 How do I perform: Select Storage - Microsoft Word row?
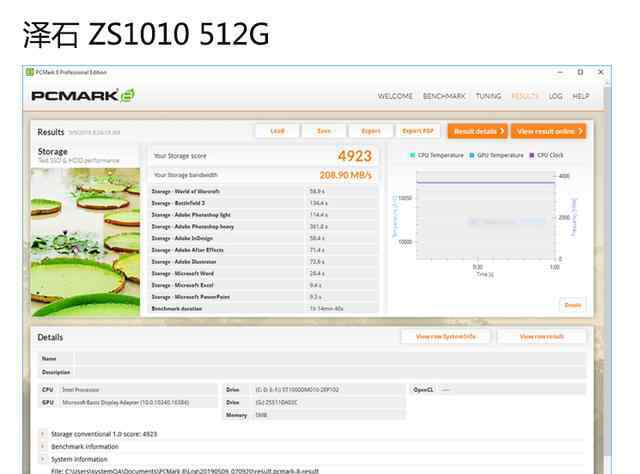[264, 274]
